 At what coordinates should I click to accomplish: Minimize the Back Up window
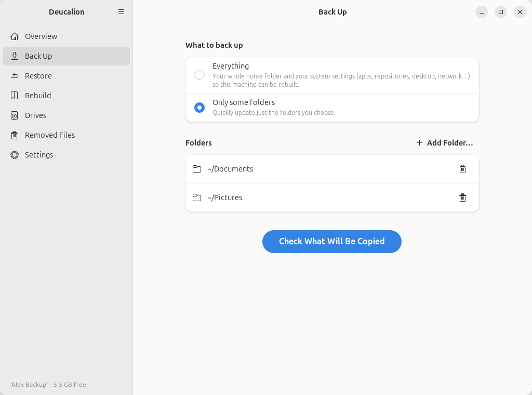click(x=482, y=12)
